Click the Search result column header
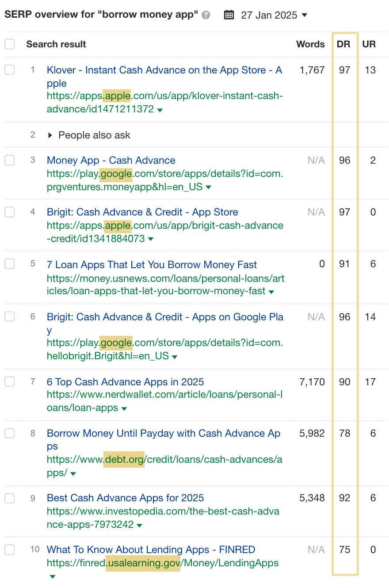The height and width of the screenshot is (588, 389). click(56, 44)
